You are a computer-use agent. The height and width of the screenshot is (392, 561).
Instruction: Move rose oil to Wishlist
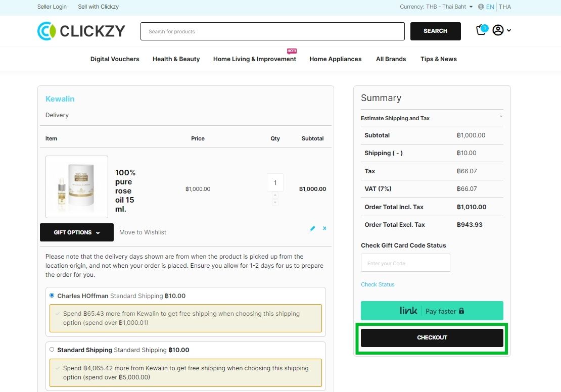[143, 232]
